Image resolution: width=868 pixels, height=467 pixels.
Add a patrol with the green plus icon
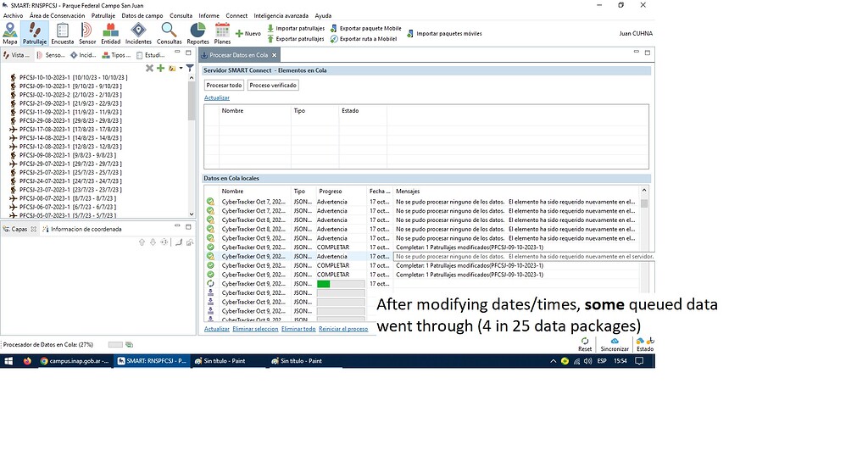pos(160,68)
